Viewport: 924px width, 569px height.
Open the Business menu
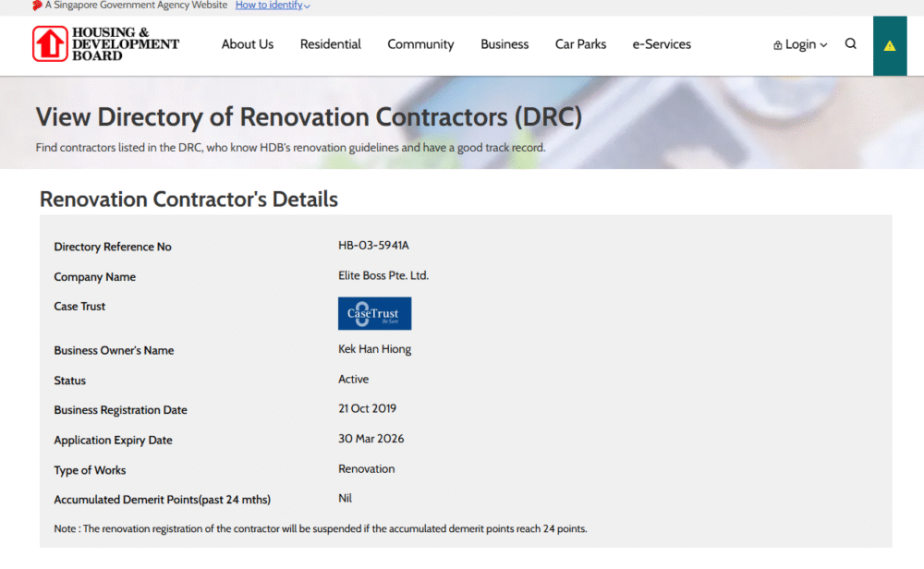505,44
